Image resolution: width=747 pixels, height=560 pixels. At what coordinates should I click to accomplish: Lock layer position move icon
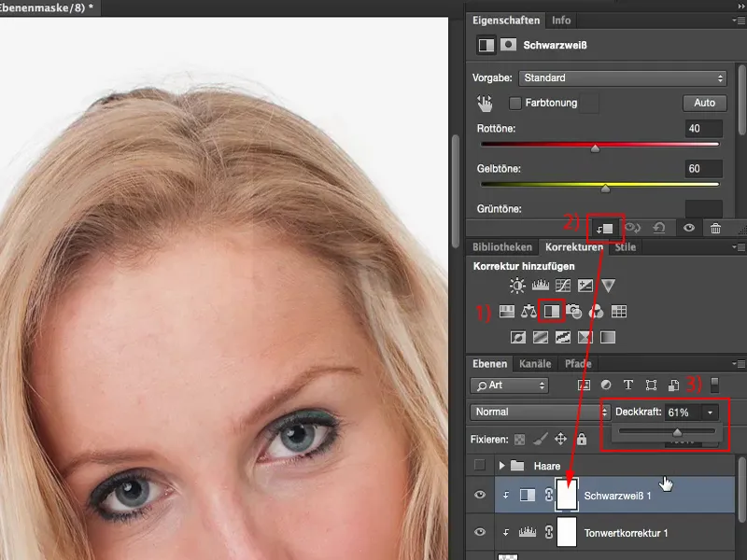[x=561, y=439]
